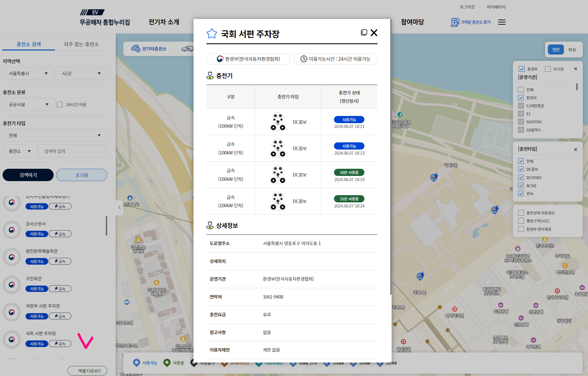Expand the 시/군 district dropdown
The width and height of the screenshot is (588, 376).
(x=81, y=73)
